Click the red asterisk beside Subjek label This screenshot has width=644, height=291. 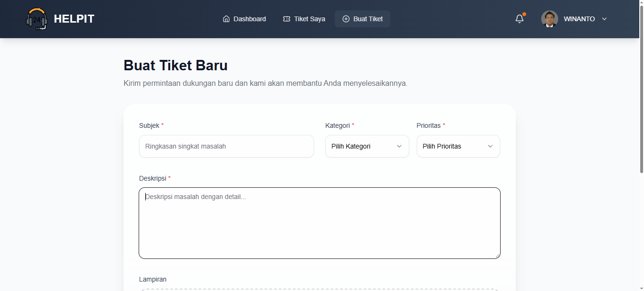(162, 125)
